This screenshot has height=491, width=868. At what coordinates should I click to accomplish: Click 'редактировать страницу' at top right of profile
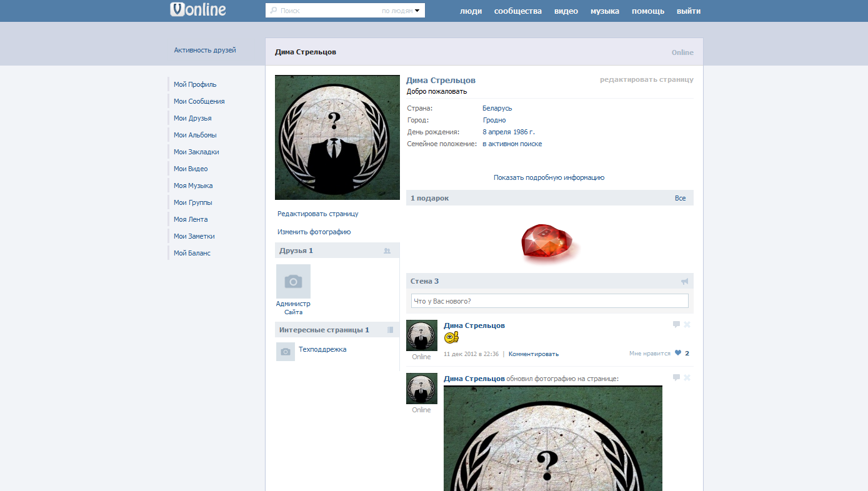pos(647,79)
